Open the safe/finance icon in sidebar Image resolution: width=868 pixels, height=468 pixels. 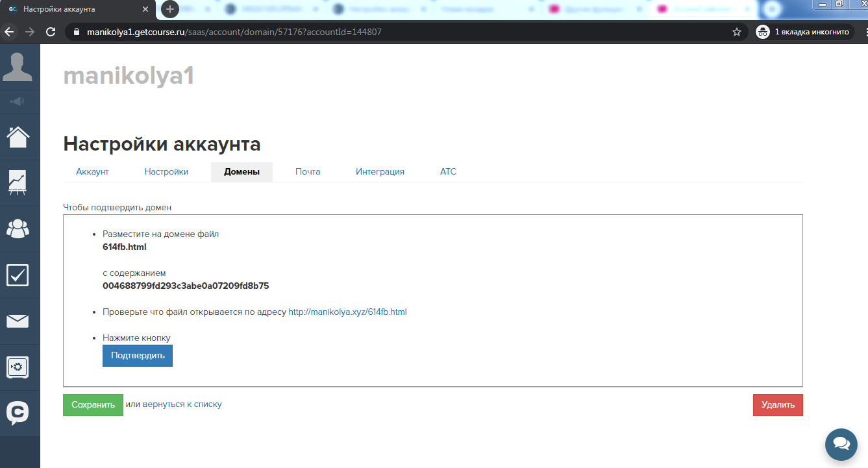pyautogui.click(x=18, y=367)
